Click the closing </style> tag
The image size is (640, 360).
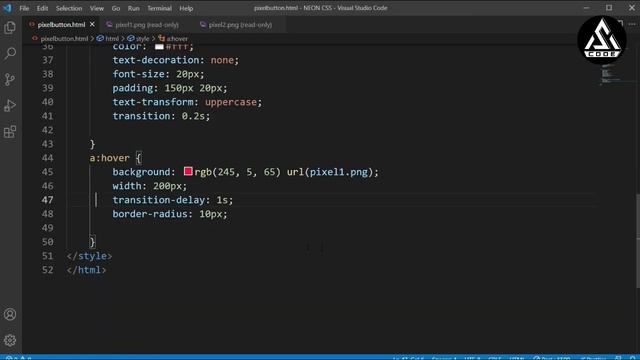tap(89, 256)
